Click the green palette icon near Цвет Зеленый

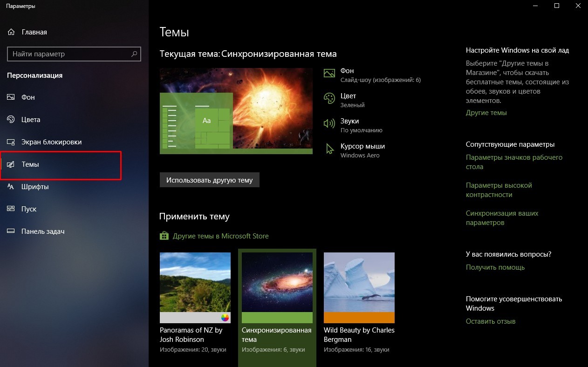pyautogui.click(x=329, y=98)
